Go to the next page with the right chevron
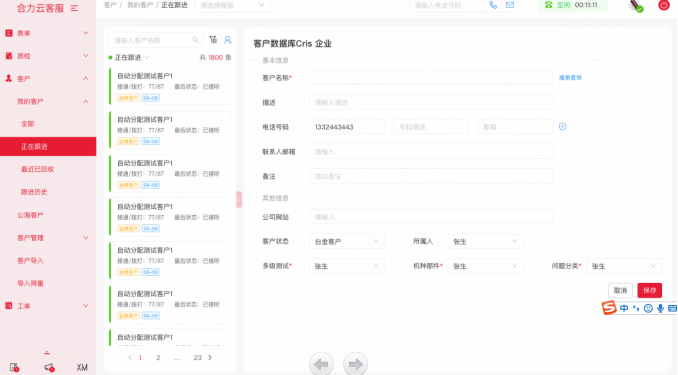This screenshot has width=678, height=375. coord(210,358)
